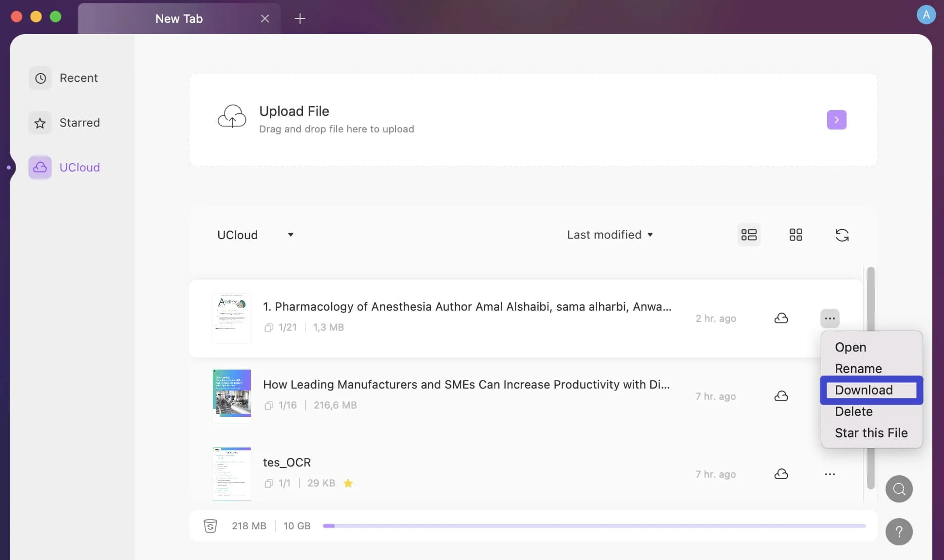Image resolution: width=944 pixels, height=560 pixels.
Task: Select Open from context menu
Action: [850, 347]
